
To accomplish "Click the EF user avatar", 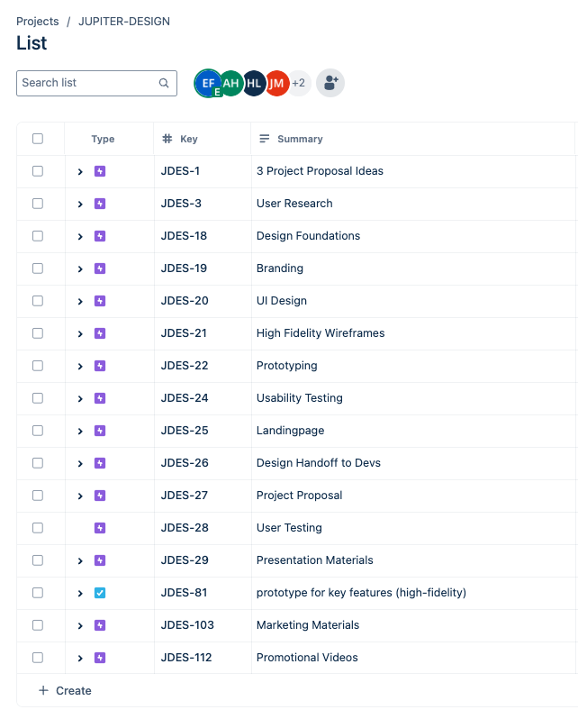I will (208, 83).
